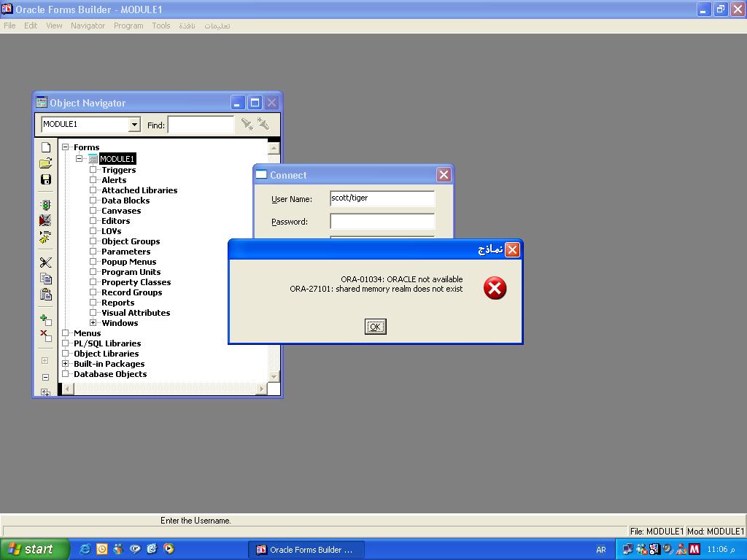Viewport: 747px width, 560px height.
Task: Expand the Windows node
Action: coord(93,323)
